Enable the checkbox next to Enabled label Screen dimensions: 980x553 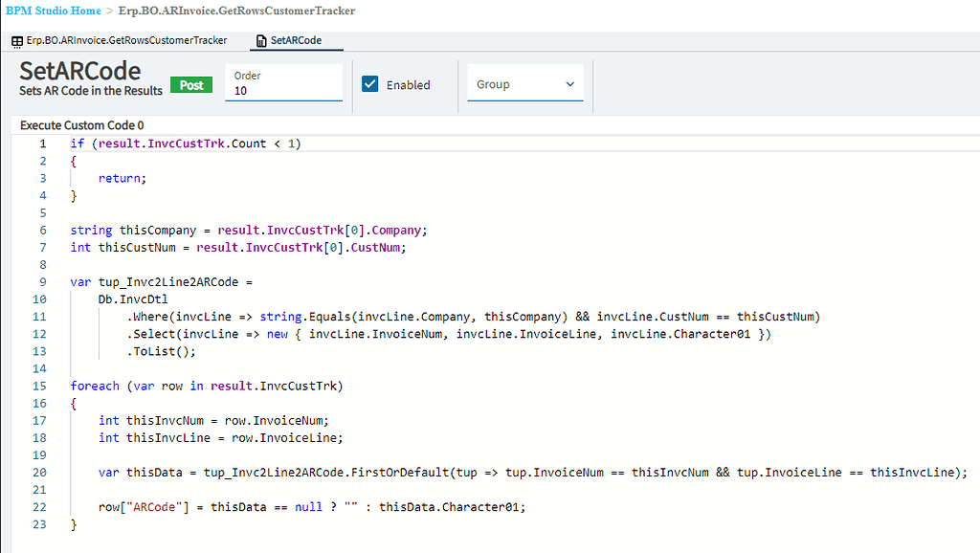(368, 83)
